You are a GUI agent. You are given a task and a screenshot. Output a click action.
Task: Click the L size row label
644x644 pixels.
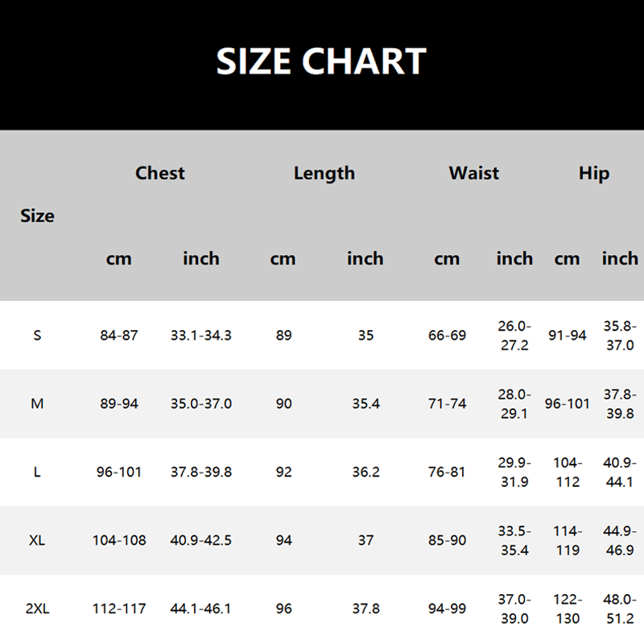point(37,472)
